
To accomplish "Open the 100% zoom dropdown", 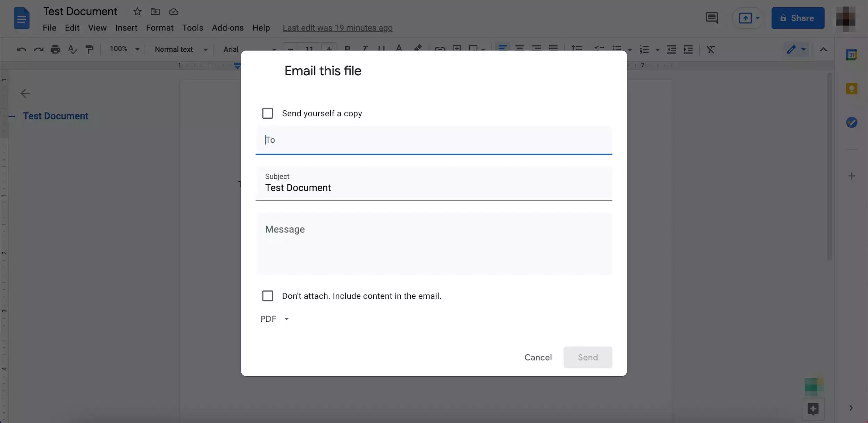I will click(124, 49).
